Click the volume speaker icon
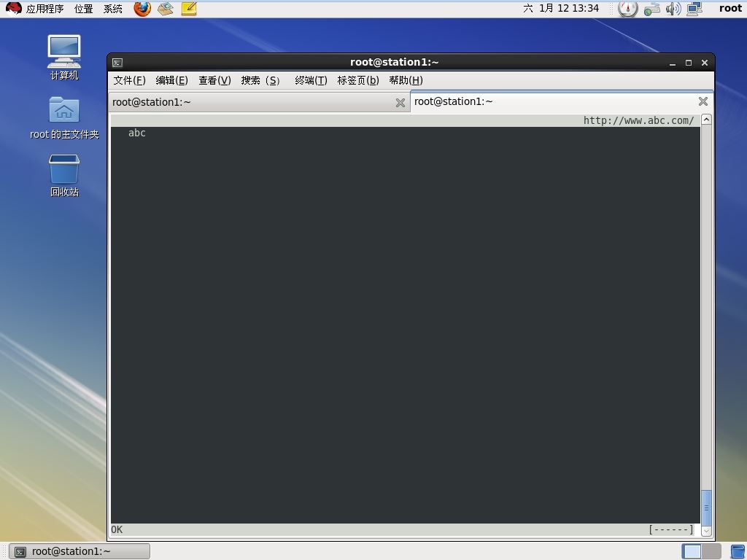Viewport: 747px width, 560px height. click(673, 9)
